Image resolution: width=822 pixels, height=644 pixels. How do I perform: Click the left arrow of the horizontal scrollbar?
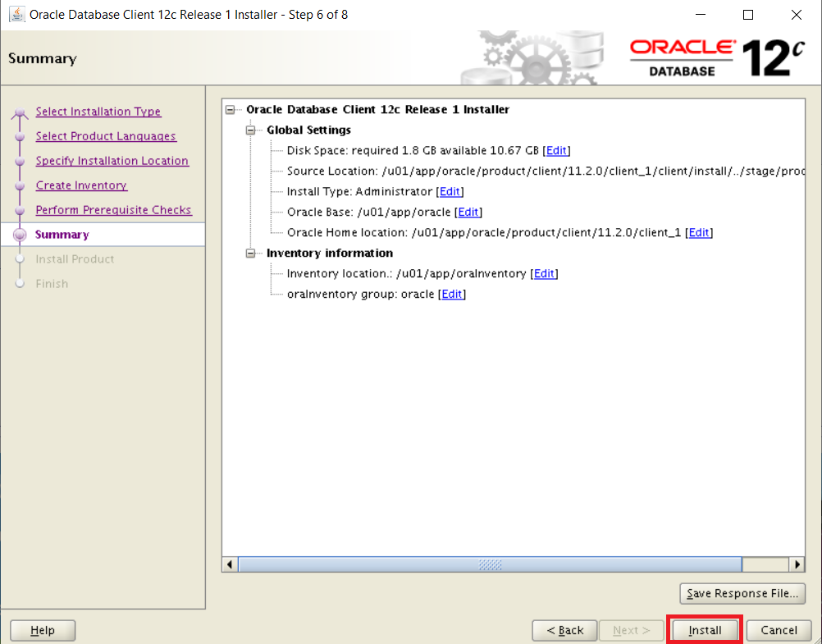[x=230, y=564]
